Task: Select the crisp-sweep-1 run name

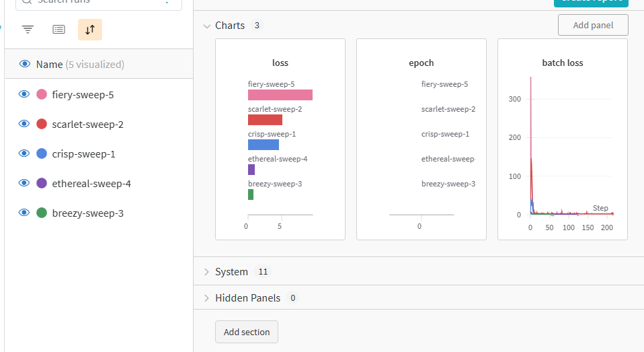Action: click(x=83, y=154)
